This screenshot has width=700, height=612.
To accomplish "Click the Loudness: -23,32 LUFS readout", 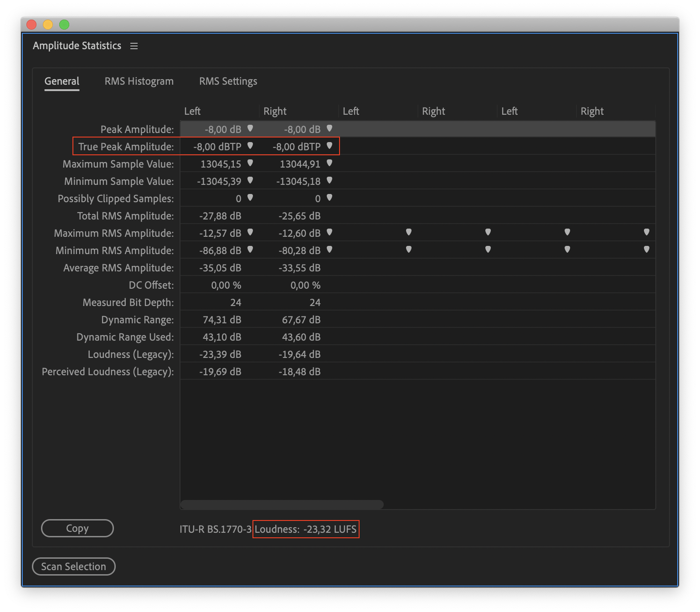I will tap(306, 529).
